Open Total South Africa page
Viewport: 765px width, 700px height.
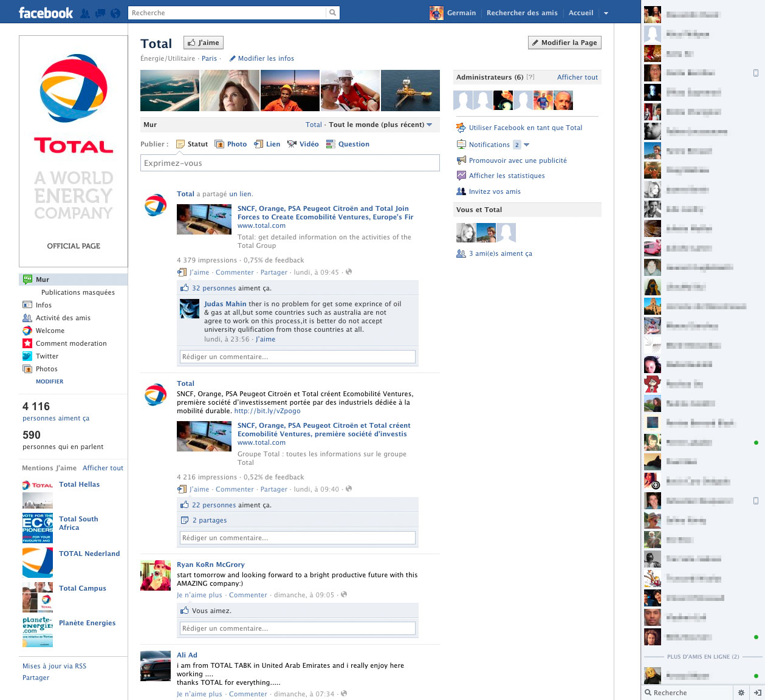click(78, 523)
